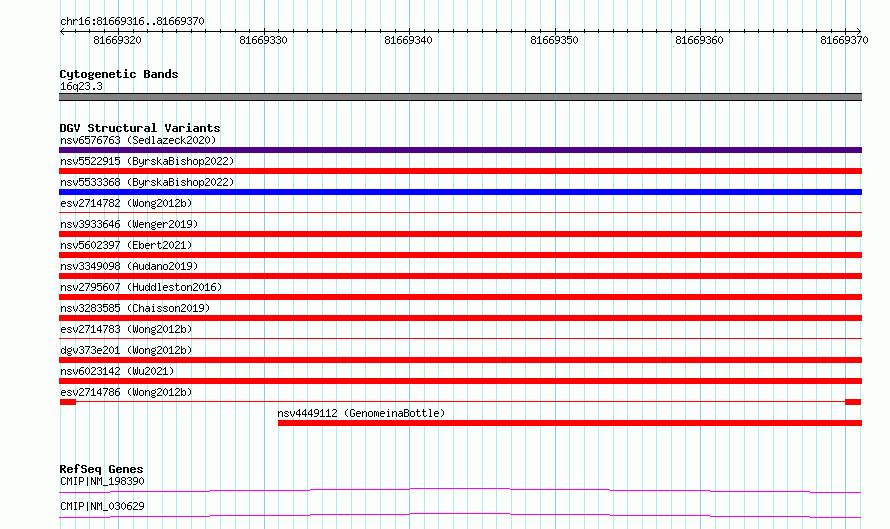Click ruler position 81669360
The image size is (890, 529).
tap(700, 40)
